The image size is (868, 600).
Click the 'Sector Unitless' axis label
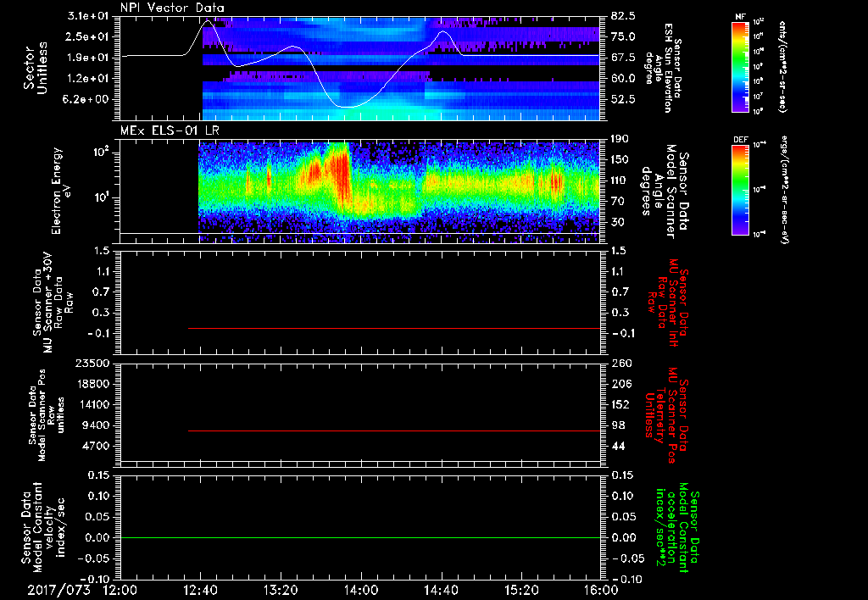pyautogui.click(x=36, y=68)
